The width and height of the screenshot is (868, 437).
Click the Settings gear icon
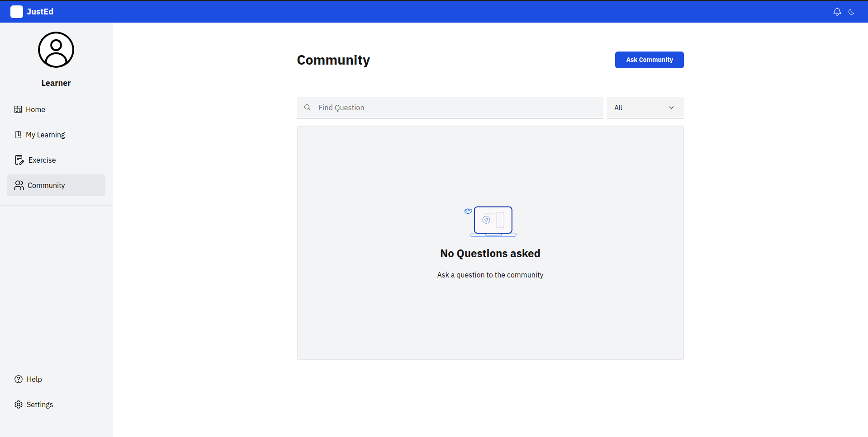(x=18, y=404)
